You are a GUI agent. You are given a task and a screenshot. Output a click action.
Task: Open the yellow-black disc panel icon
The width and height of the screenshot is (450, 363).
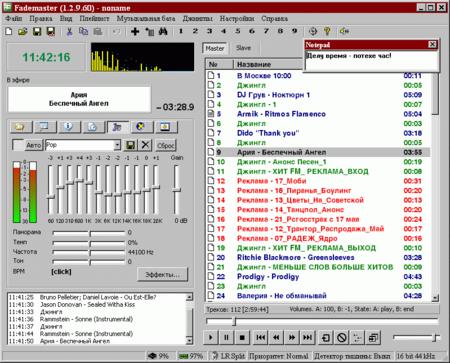141,127
